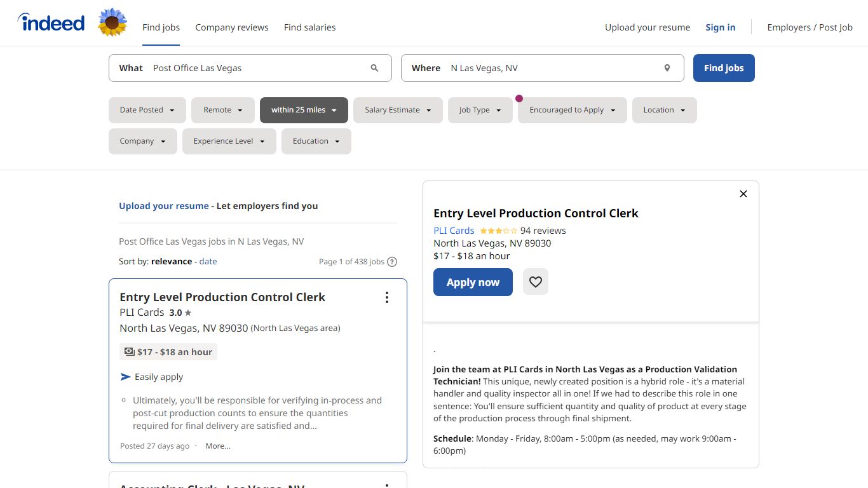The image size is (868, 488).
Task: Click the $17 - $18 an hour salary badge
Action: pos(168,352)
